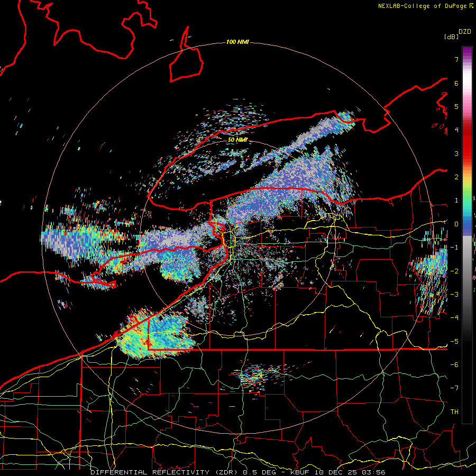Select the "-1" value on dB scale
The image size is (476, 476).
pyautogui.click(x=454, y=248)
